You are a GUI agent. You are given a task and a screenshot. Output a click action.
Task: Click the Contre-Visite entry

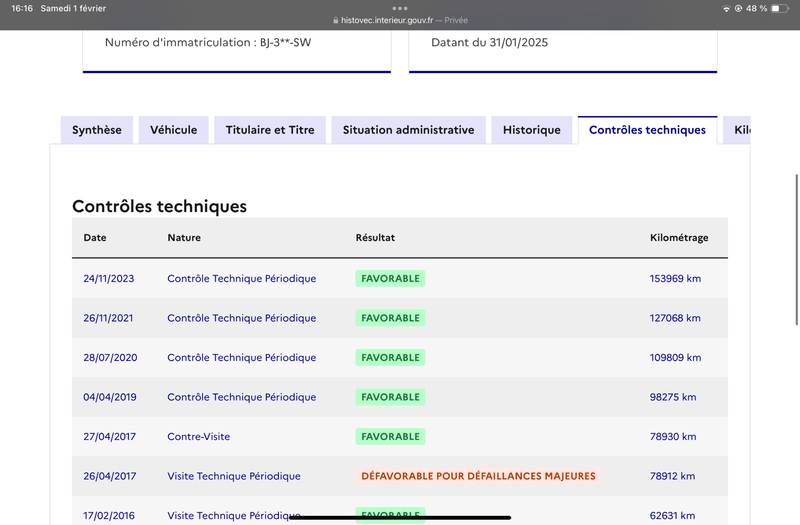tap(198, 437)
